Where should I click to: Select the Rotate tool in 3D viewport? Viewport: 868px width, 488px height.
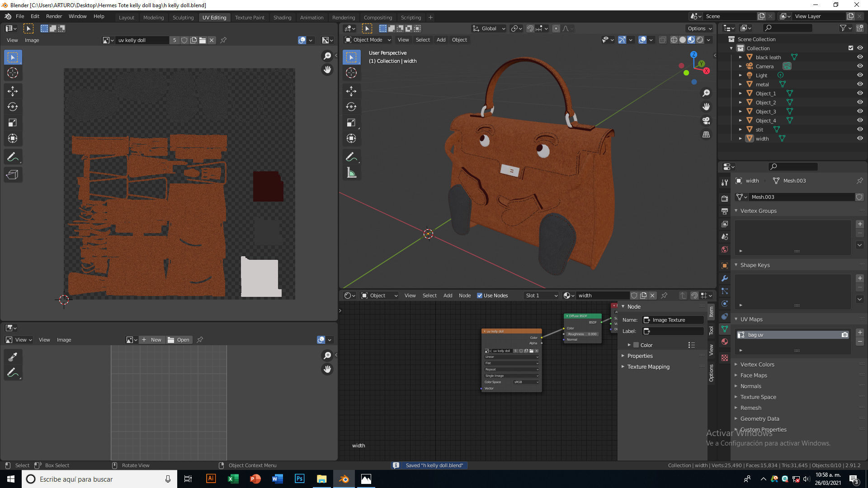[x=351, y=107]
